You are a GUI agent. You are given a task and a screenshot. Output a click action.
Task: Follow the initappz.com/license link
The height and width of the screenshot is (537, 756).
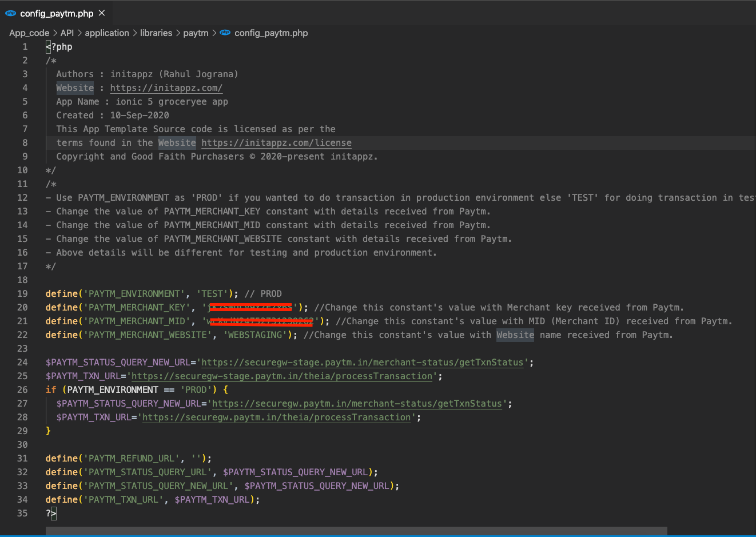coord(276,143)
